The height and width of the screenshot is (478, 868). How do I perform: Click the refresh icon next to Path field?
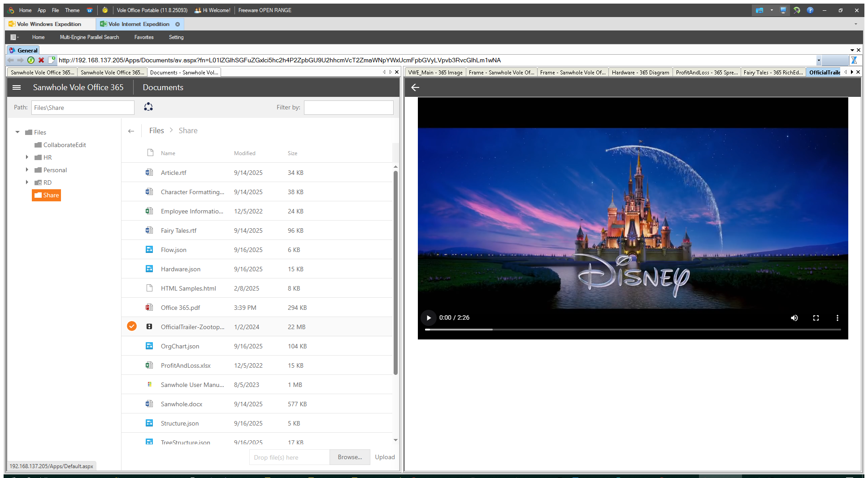coord(148,107)
